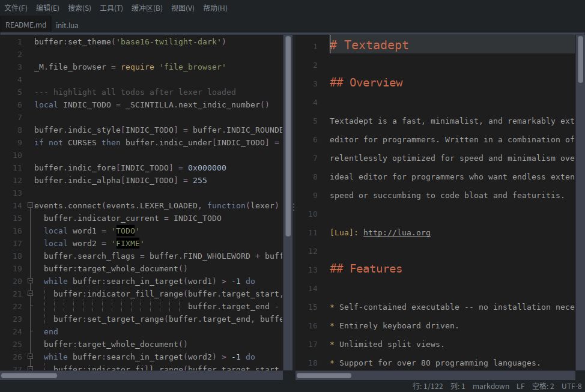This screenshot has height=392, width=585.
Task: Collapse the fold at line 14 events.connect
Action: 30,205
